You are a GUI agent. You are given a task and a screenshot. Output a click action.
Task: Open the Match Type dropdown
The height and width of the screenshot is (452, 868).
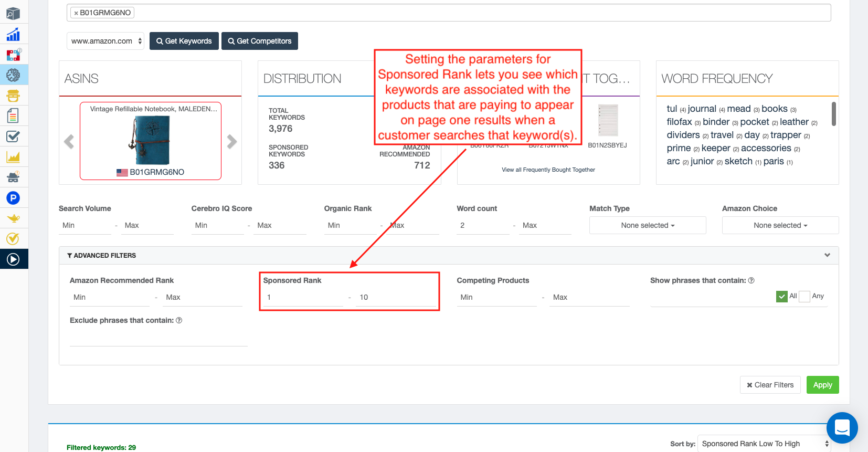(647, 225)
